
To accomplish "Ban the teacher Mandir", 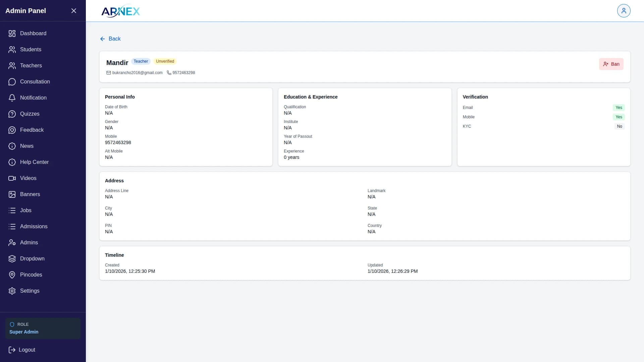I will coord(611,64).
